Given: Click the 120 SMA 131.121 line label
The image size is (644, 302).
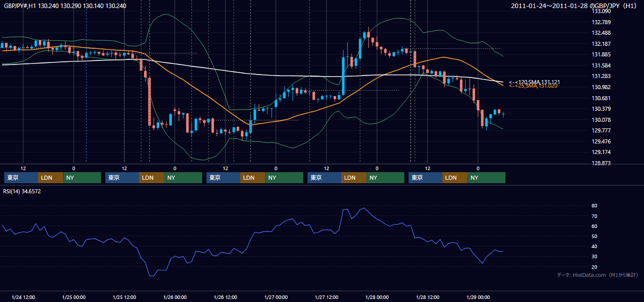Looking at the screenshot, I should (535, 82).
